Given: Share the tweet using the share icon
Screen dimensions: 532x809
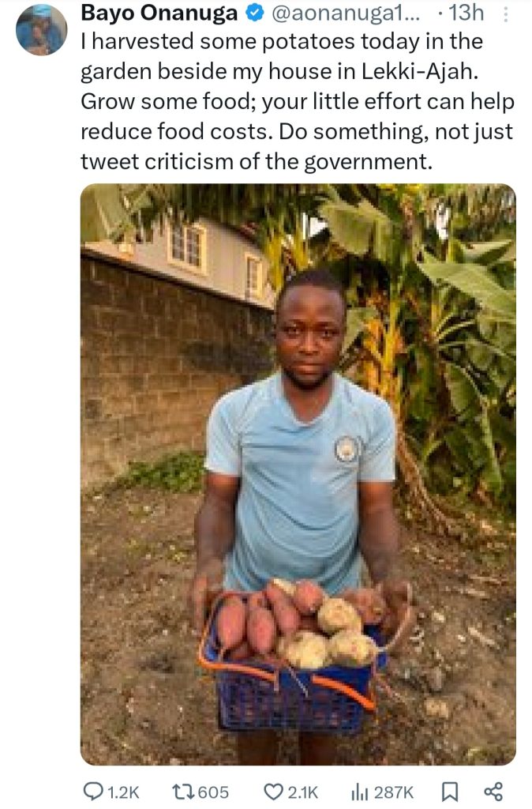Looking at the screenshot, I should point(493,791).
